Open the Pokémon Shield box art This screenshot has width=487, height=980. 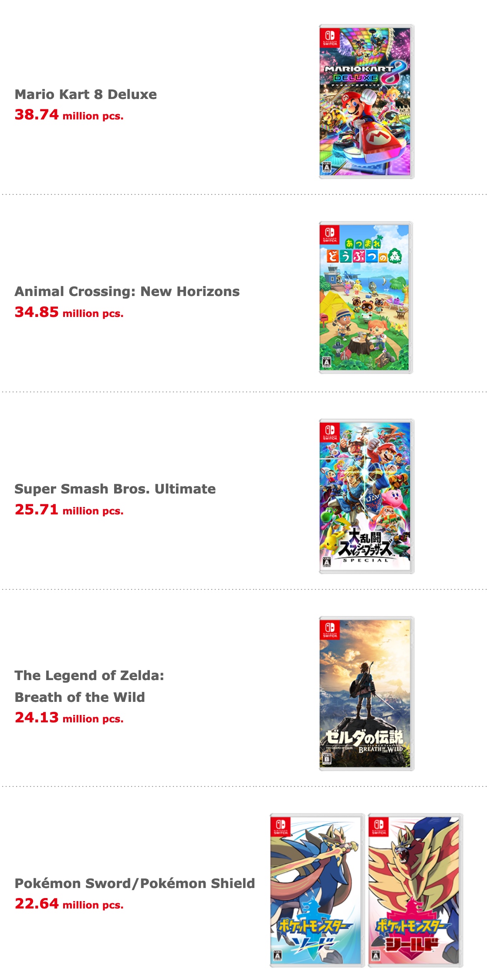point(415,889)
